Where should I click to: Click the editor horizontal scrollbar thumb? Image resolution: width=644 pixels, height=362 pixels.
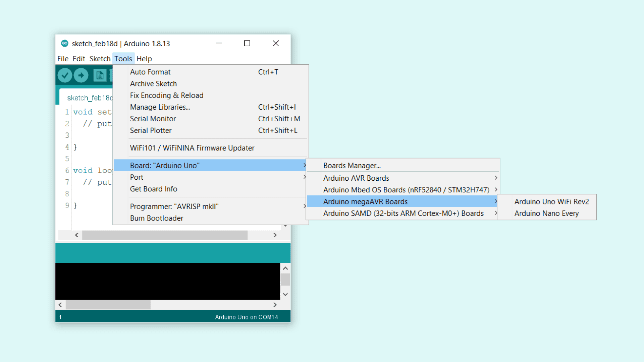(165, 235)
